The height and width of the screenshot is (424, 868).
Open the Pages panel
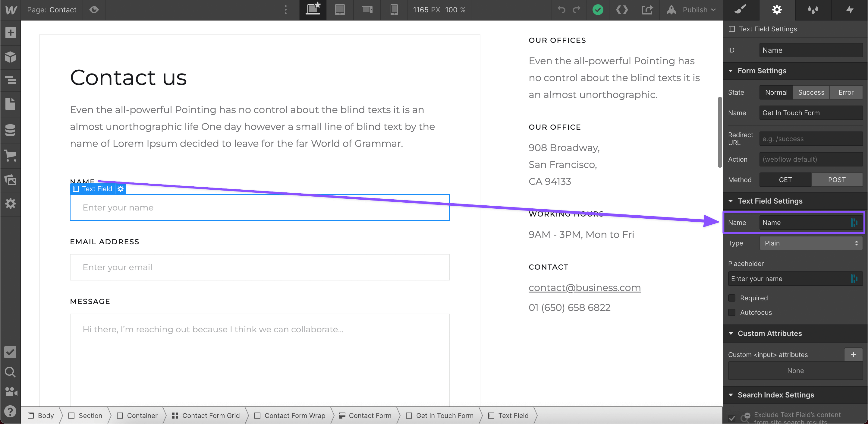pos(11,104)
